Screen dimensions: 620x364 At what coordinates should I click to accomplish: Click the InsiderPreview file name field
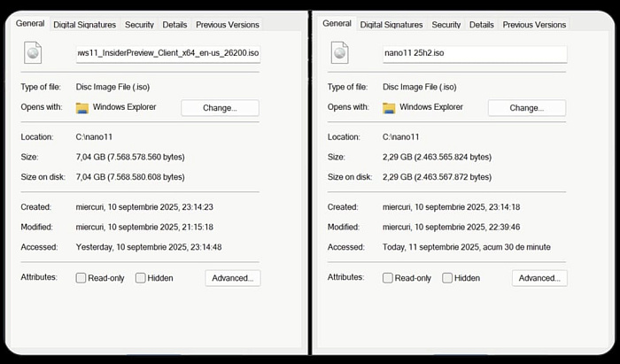tap(168, 53)
